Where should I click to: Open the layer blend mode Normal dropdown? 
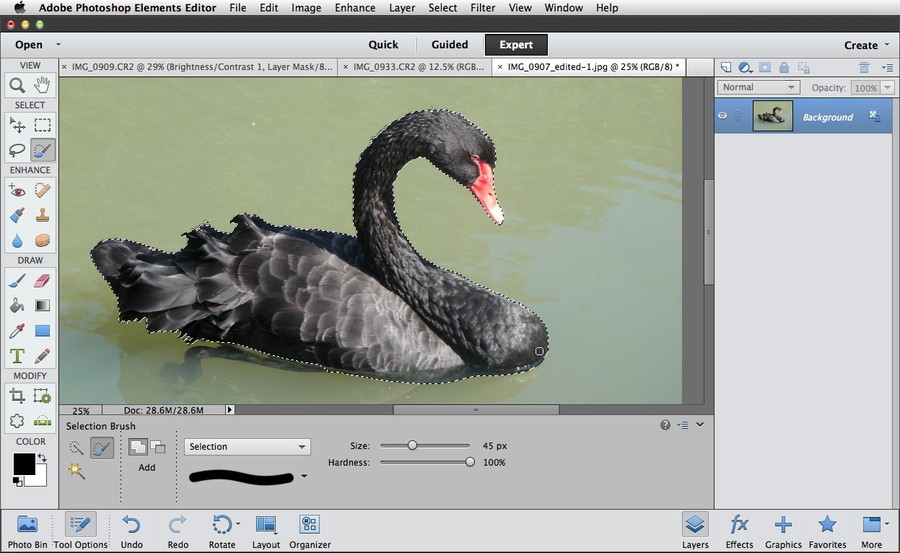758,87
